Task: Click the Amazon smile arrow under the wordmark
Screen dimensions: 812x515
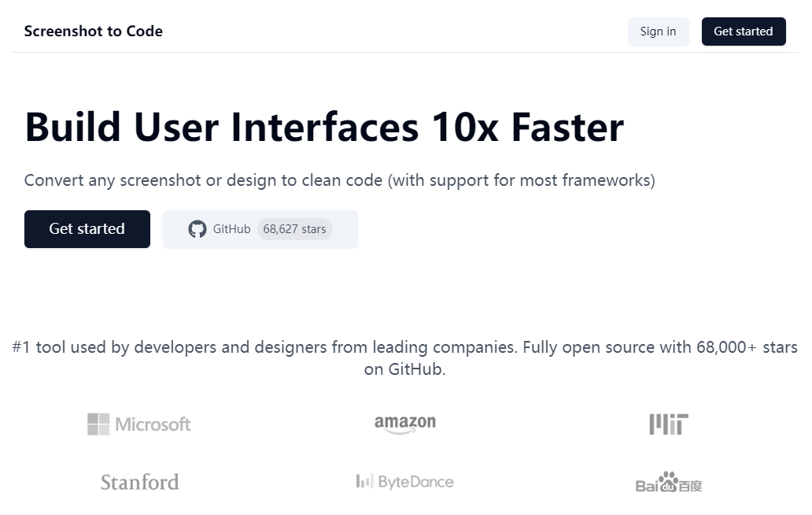Action: point(405,432)
